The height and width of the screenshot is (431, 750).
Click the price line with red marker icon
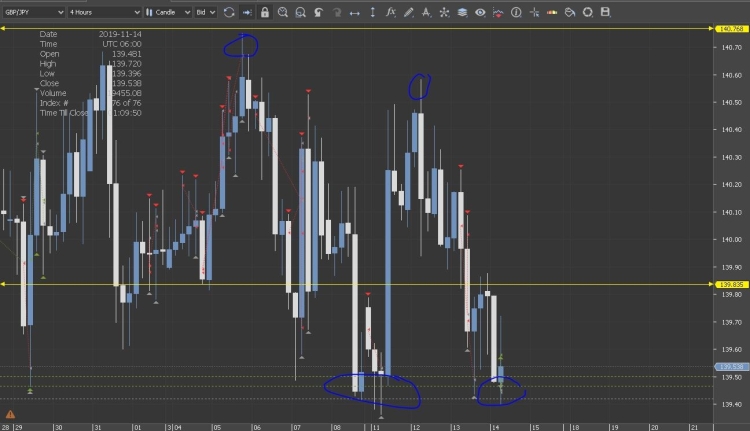click(x=498, y=12)
